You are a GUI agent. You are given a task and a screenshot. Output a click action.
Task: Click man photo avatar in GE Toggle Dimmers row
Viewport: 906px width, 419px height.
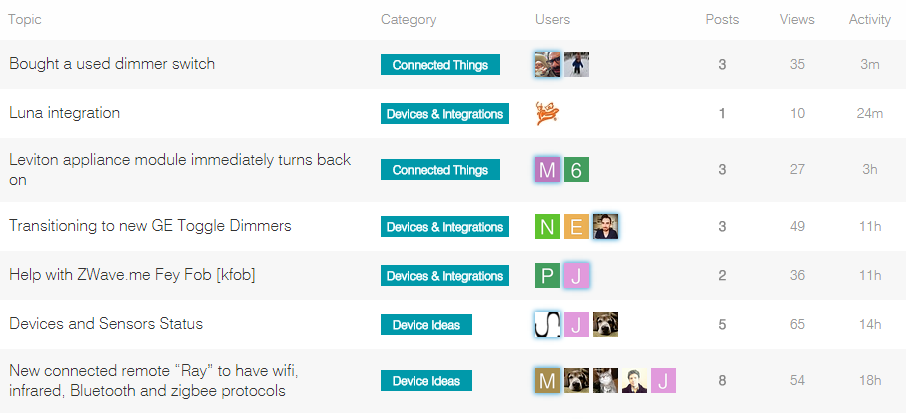point(605,227)
